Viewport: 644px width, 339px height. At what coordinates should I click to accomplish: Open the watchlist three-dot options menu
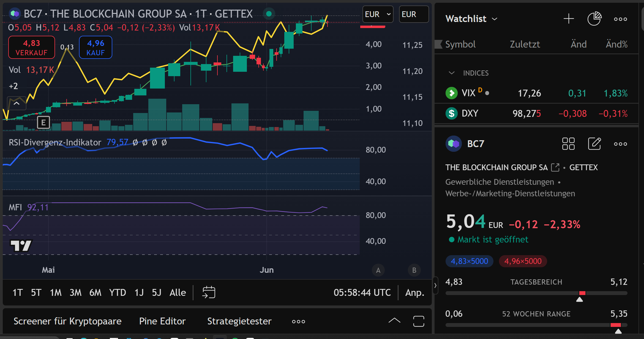[620, 19]
